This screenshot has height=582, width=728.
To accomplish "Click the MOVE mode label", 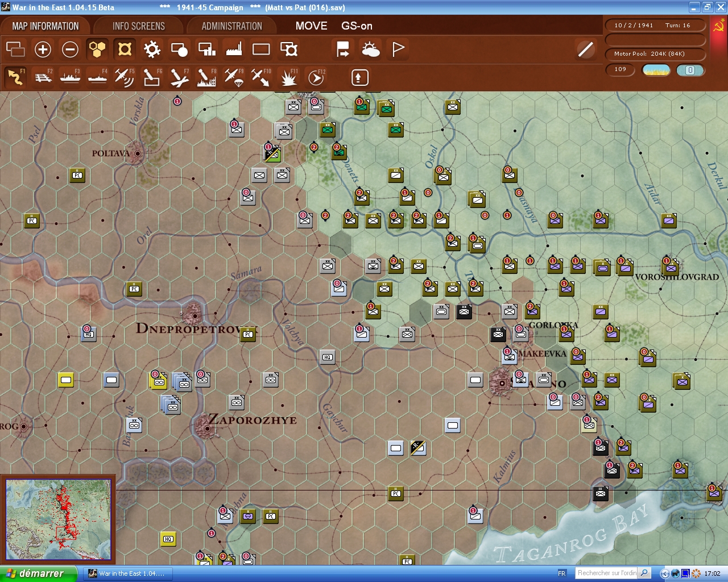I will click(311, 26).
